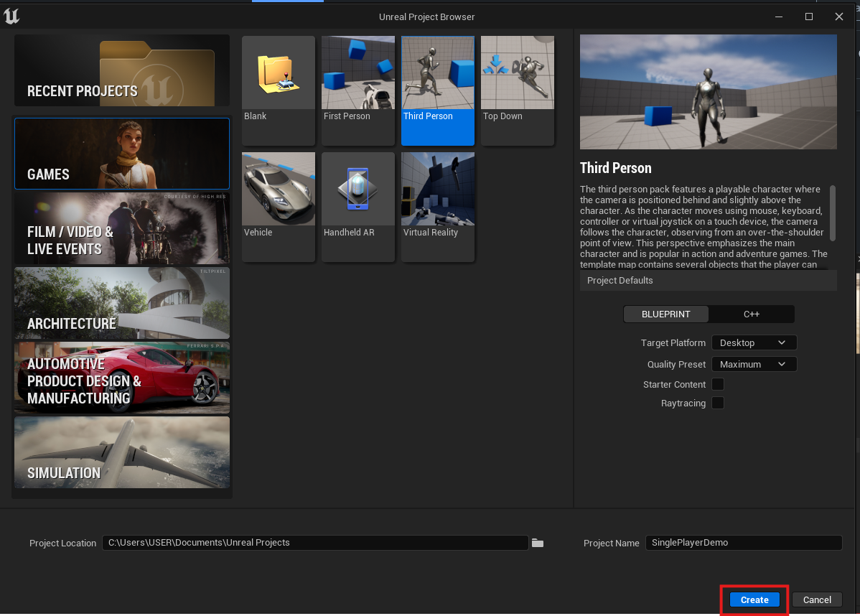Browse for project location folder icon

(538, 543)
